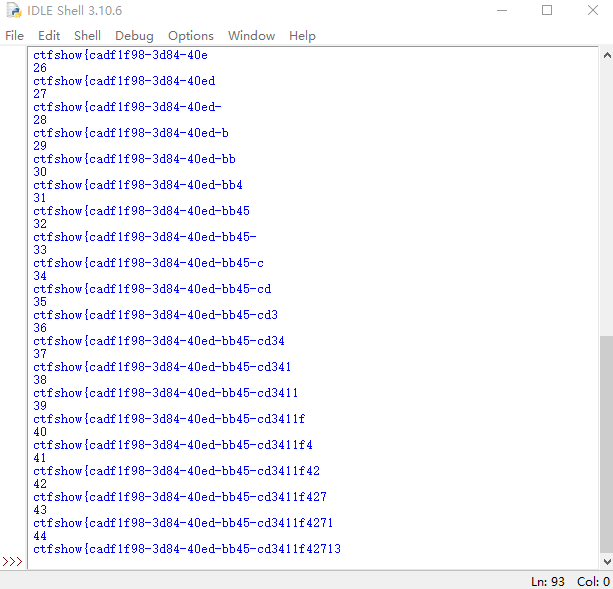Click the line ending cd3411f4

click(173, 445)
